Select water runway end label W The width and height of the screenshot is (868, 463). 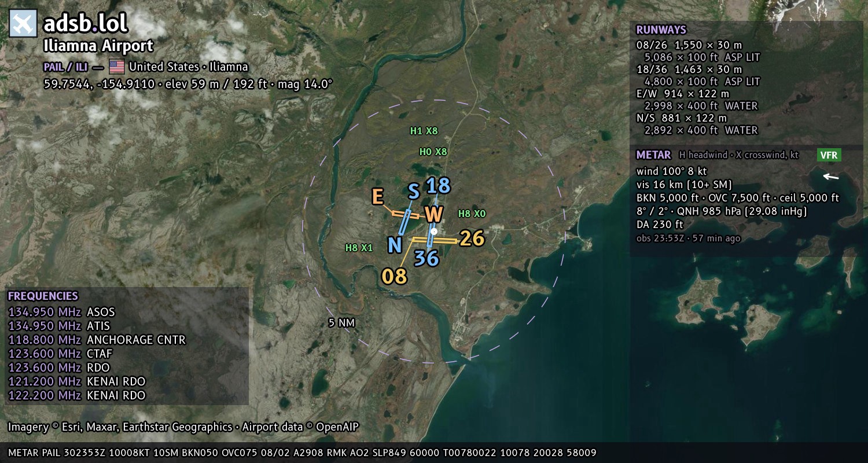tap(433, 214)
